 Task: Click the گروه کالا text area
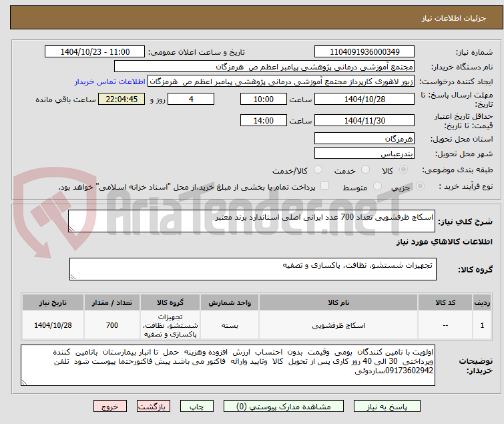[252, 269]
